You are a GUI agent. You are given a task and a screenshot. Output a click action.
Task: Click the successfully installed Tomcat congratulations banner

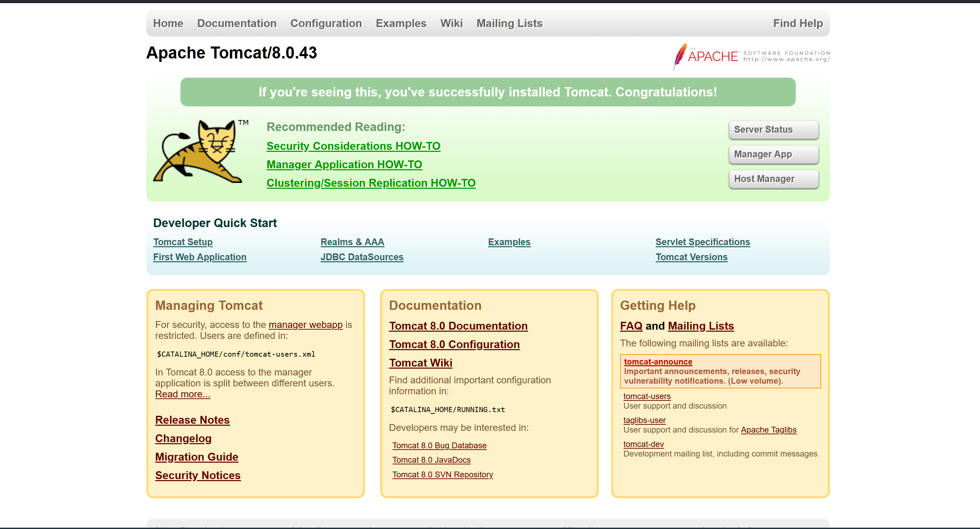coord(488,92)
